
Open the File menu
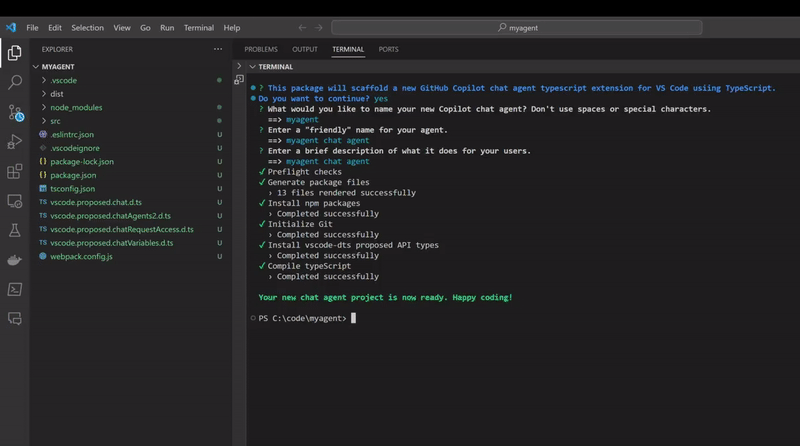coord(32,28)
